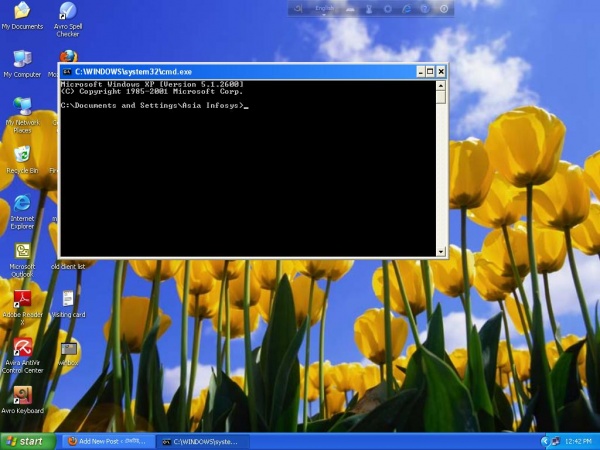Open the cmd.exe window system menu icon
Screen dimensions: 600x450
67,72
